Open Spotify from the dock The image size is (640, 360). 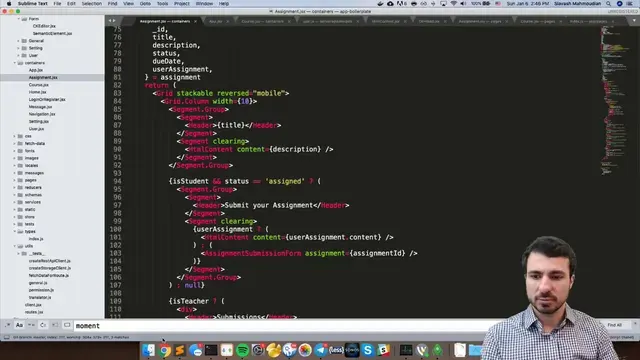coord(242,350)
